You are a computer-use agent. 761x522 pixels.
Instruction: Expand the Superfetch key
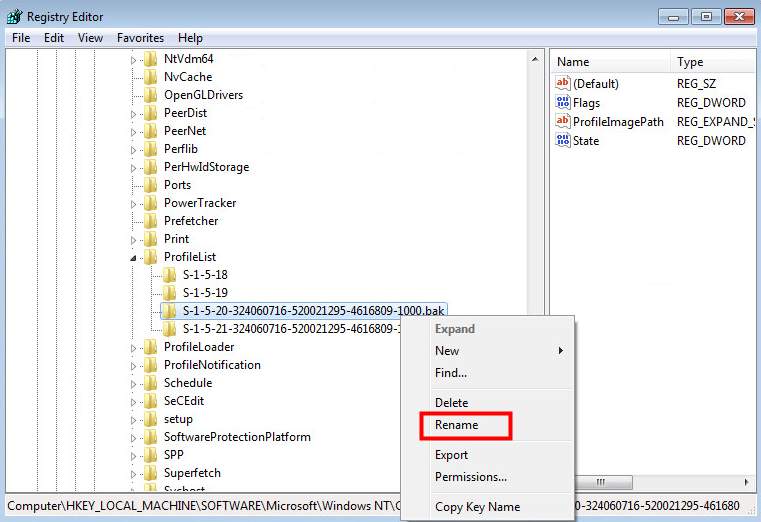point(133,474)
